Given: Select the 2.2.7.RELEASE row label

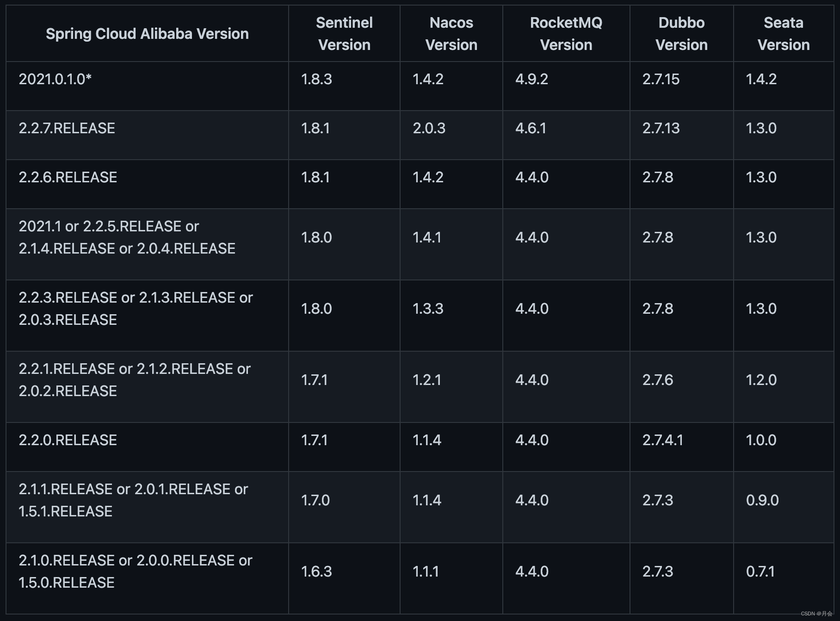Looking at the screenshot, I should 67,128.
